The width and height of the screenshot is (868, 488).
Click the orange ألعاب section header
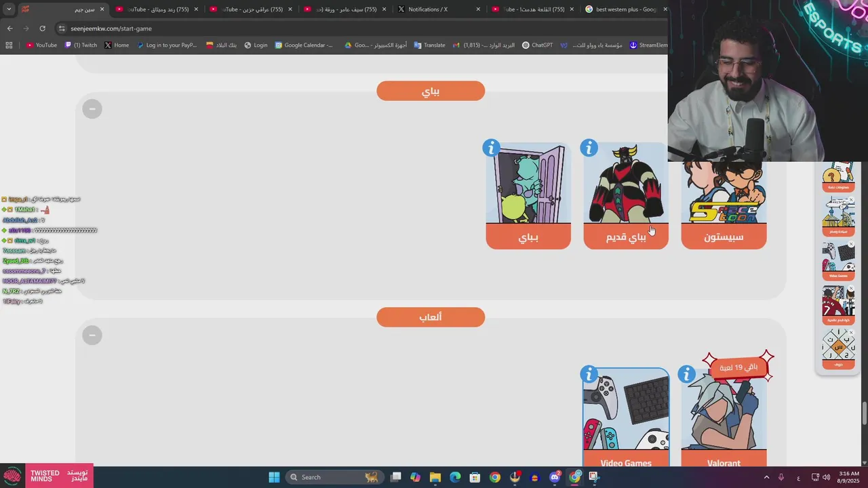tap(431, 317)
